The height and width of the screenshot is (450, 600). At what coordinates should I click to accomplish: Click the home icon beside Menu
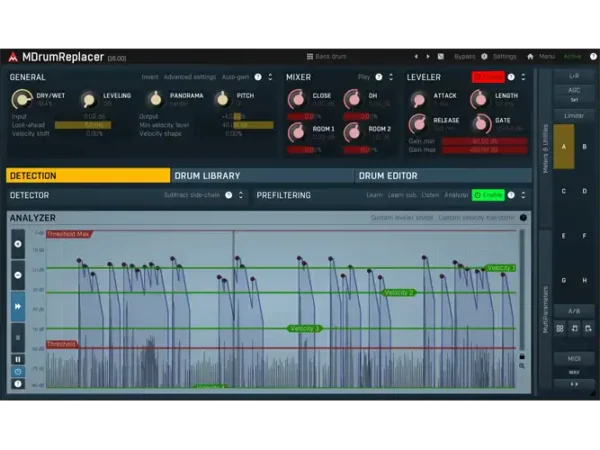coord(530,57)
